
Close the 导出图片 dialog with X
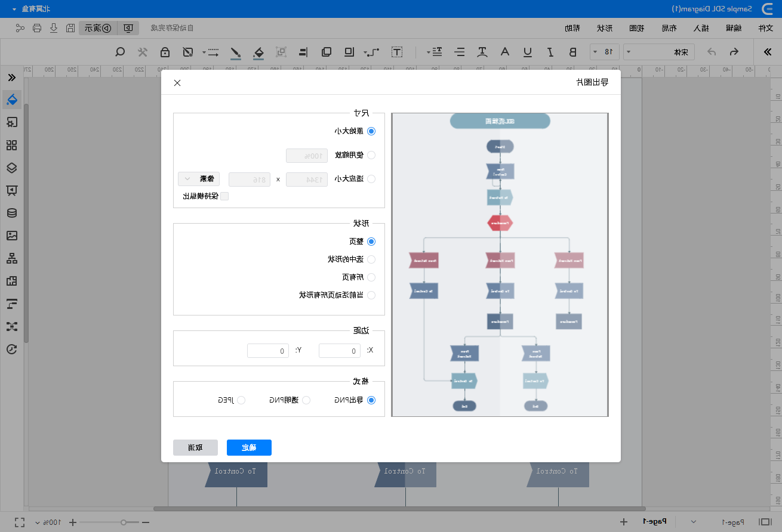pos(177,82)
